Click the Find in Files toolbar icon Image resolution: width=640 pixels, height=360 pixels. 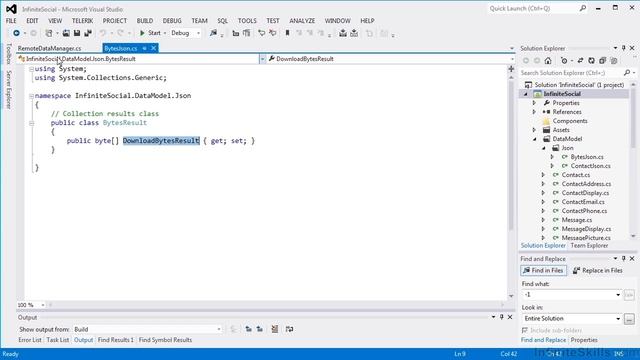point(213,33)
